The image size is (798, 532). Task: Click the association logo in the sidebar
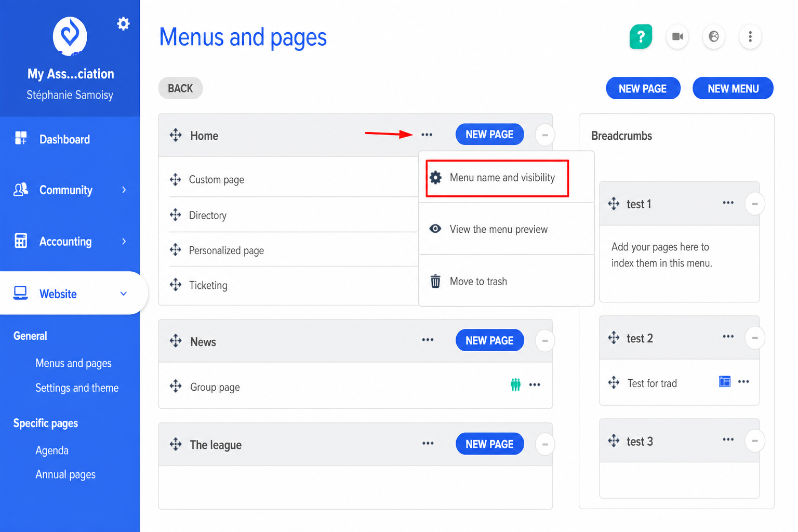70,36
